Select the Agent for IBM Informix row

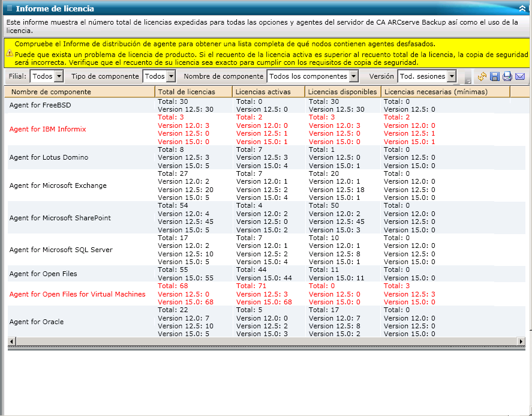tap(48, 129)
